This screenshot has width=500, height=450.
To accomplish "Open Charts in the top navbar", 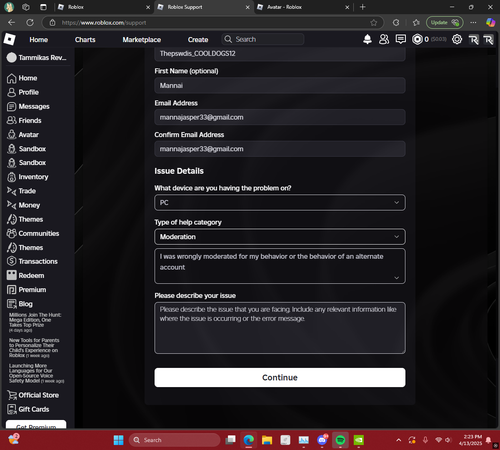I will click(x=85, y=40).
